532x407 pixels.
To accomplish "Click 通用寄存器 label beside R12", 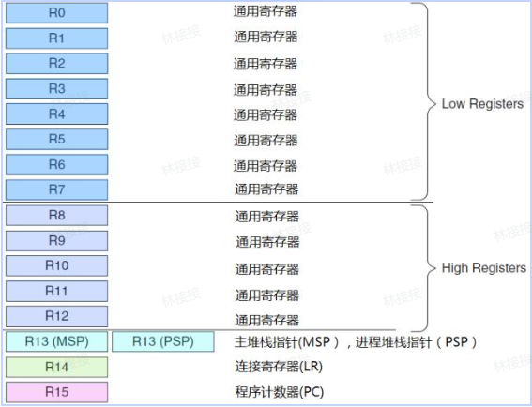I will 267,320.
